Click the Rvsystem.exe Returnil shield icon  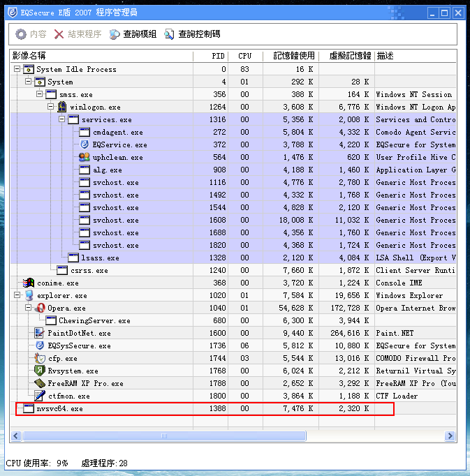click(x=40, y=371)
